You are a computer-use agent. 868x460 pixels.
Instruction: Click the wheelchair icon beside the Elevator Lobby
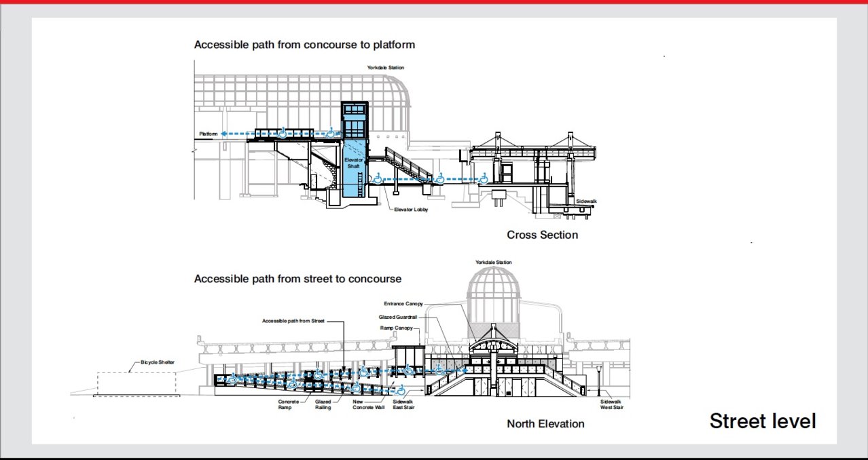coord(378,178)
